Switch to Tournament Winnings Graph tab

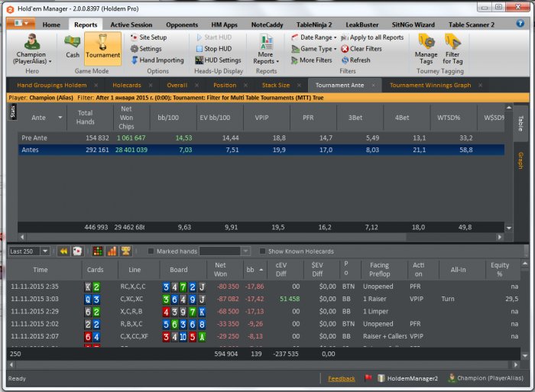click(430, 85)
